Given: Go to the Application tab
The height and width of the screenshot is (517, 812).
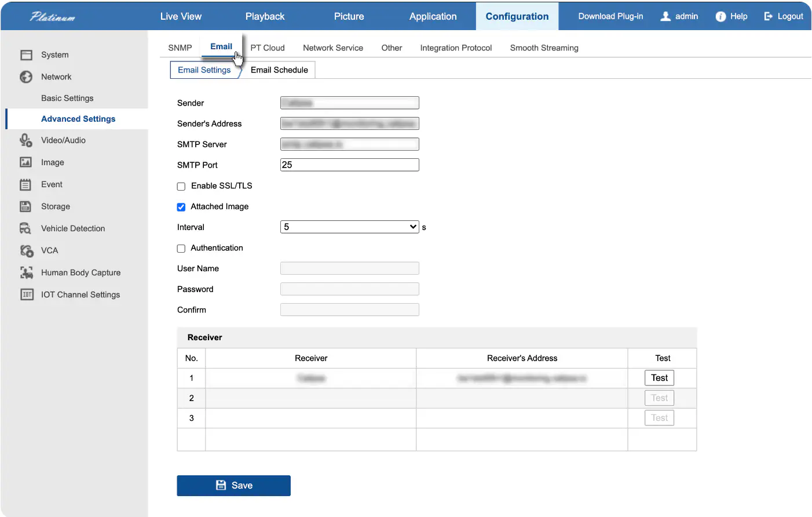Looking at the screenshot, I should coord(433,16).
